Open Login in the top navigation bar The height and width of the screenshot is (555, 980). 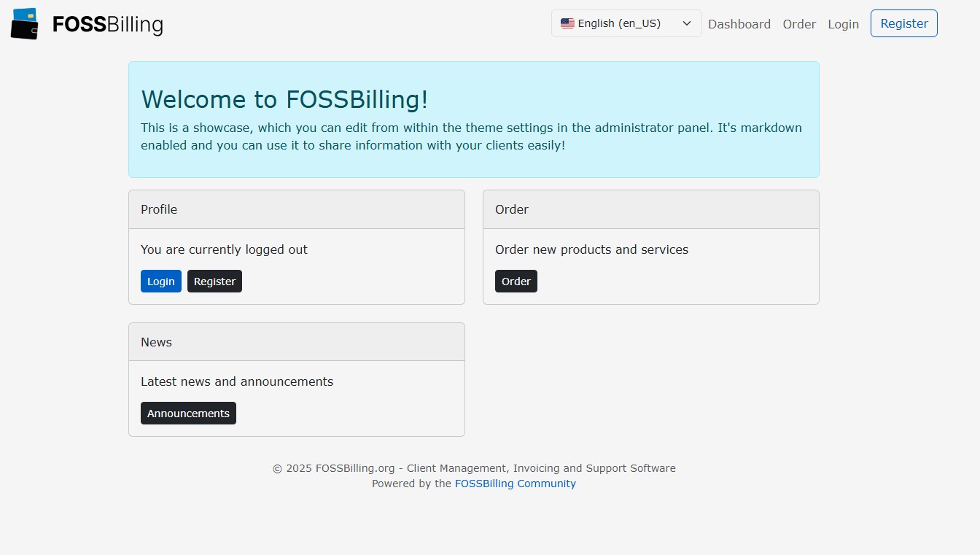(x=843, y=24)
